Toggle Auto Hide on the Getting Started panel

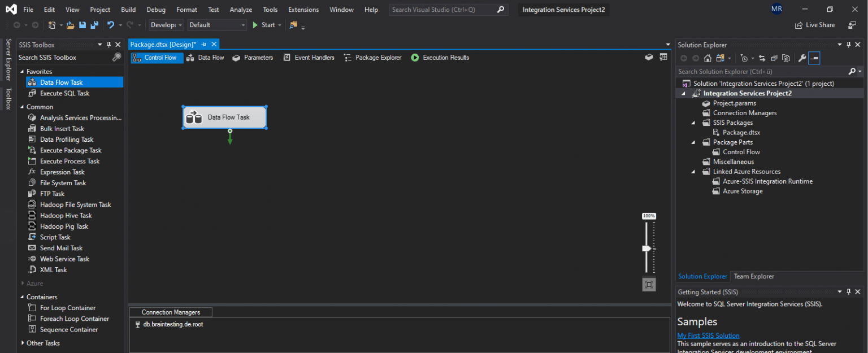848,291
